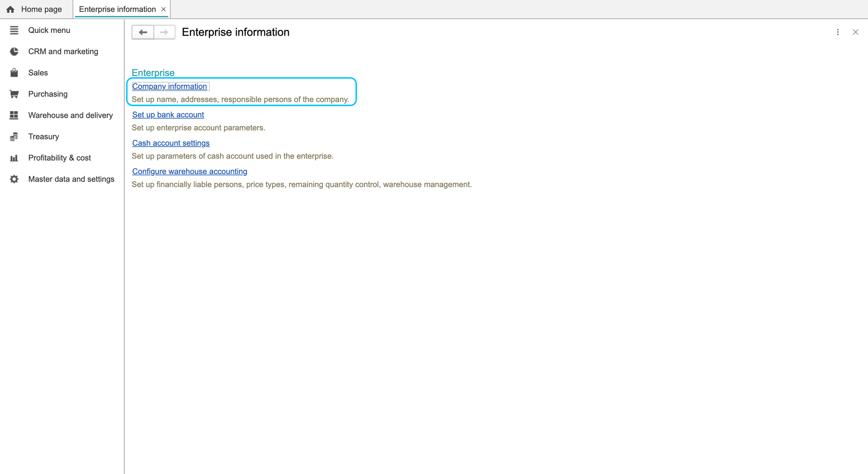Click the Sales shopping bag icon

point(14,72)
